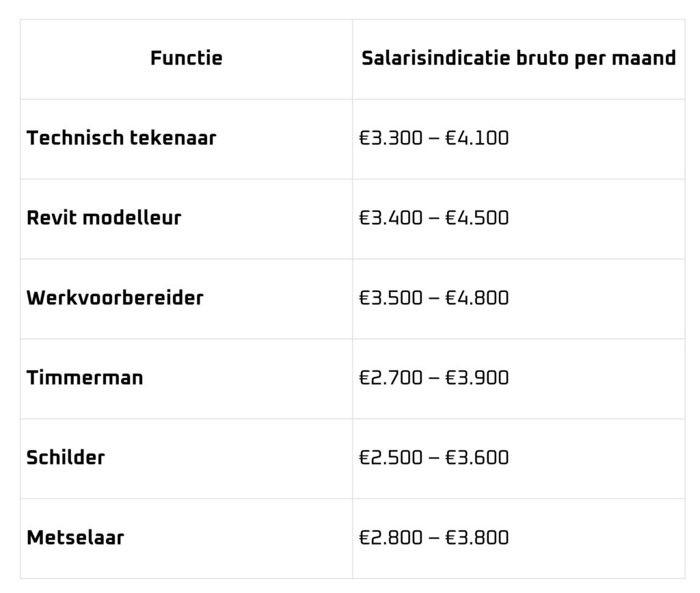Viewport: 700px width, 593px height.
Task: Select the Timmerman cell
Action: (x=186, y=379)
